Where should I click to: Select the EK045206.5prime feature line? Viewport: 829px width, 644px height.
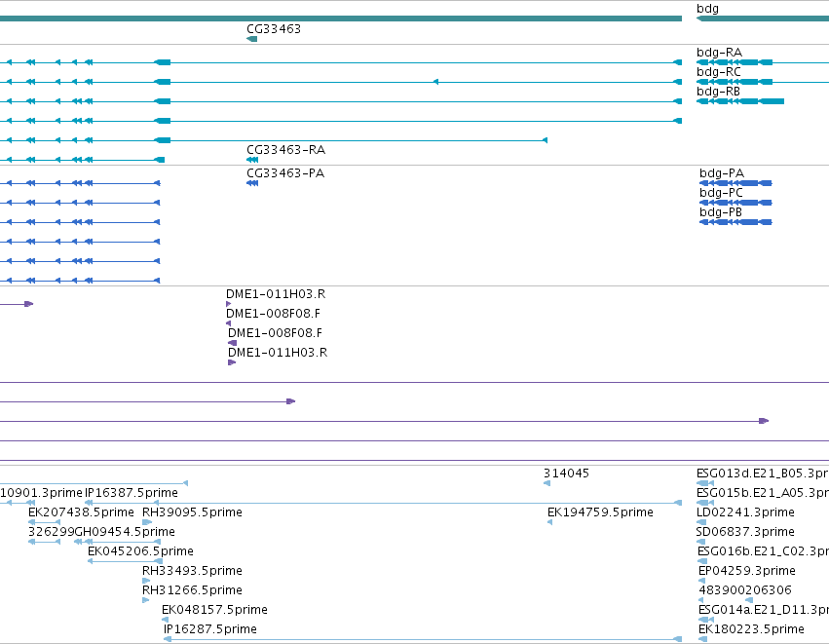125,561
